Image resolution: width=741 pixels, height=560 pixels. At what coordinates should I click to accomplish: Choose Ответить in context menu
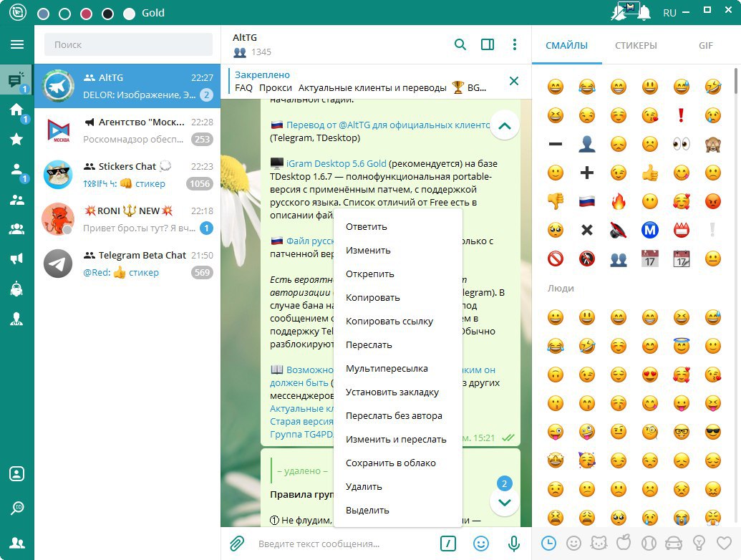(398, 227)
